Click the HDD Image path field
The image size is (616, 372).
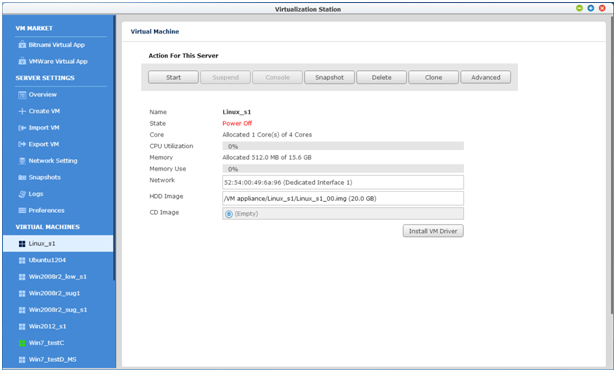tap(343, 198)
